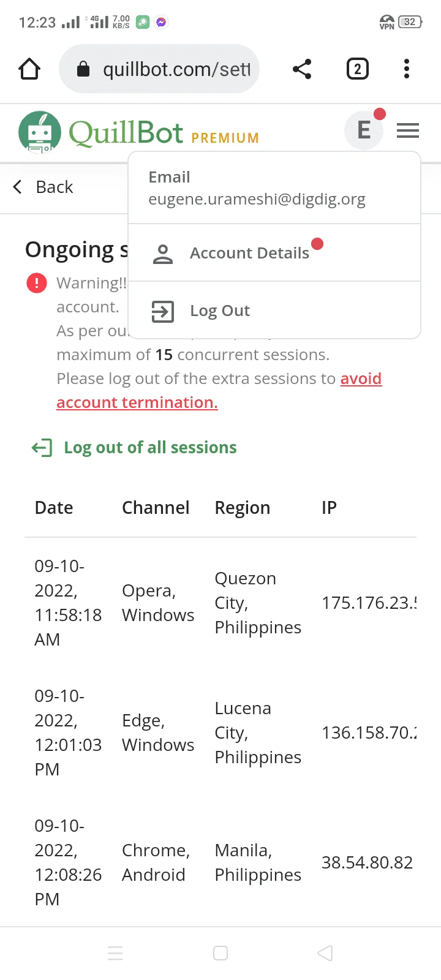Tap the 12:08:26 PM session date
Screen dimensions: 441x980
[x=68, y=862]
